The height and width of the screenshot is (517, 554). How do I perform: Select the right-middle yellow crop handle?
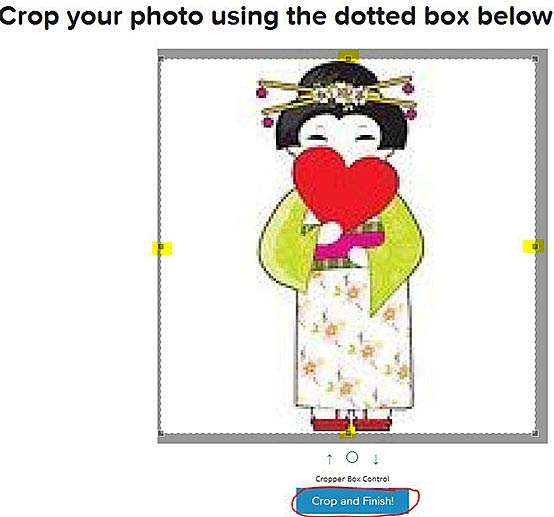tap(534, 246)
